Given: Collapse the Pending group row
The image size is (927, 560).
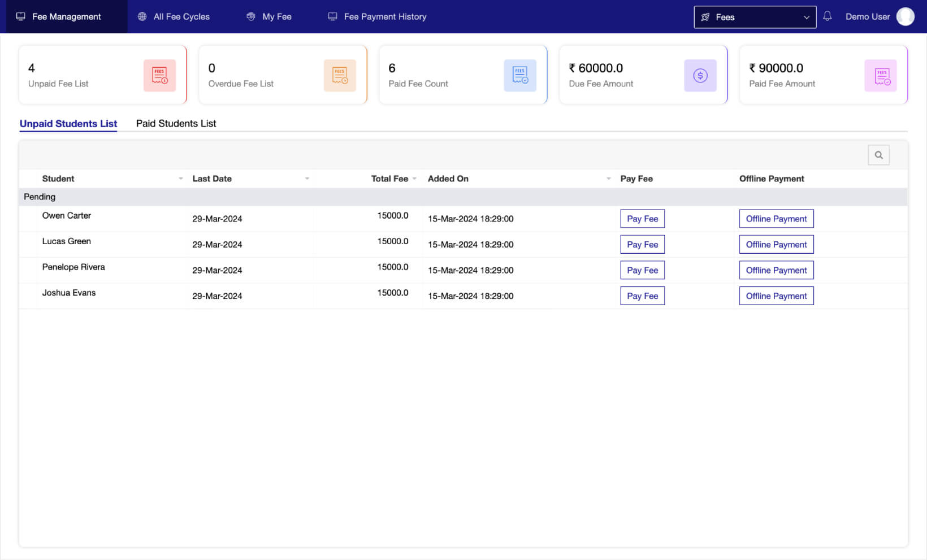Looking at the screenshot, I should 40,197.
